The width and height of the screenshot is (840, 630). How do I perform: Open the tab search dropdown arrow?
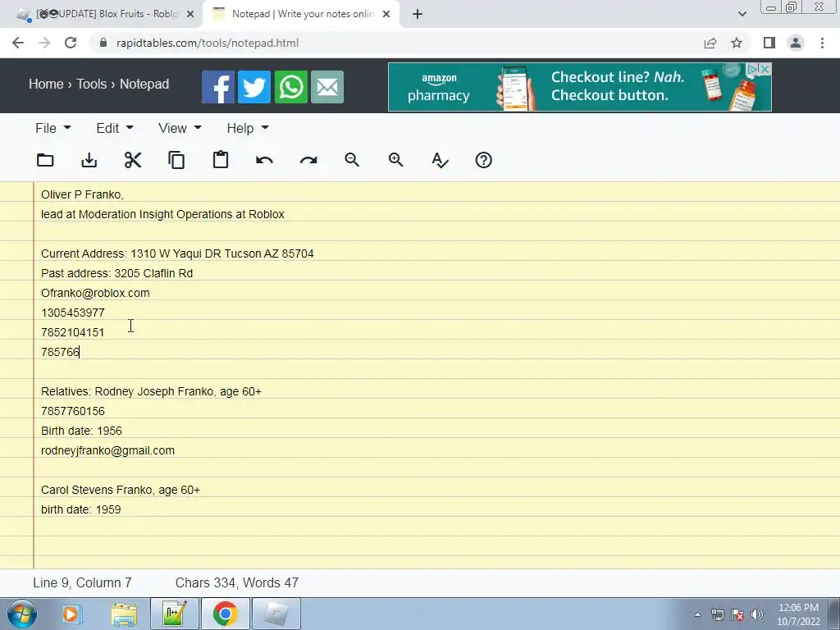[742, 14]
